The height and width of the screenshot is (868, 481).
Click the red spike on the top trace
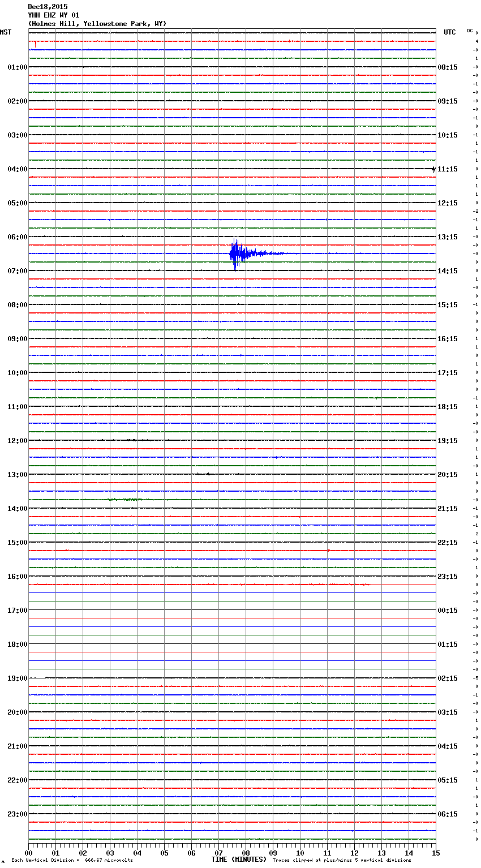pyautogui.click(x=36, y=44)
